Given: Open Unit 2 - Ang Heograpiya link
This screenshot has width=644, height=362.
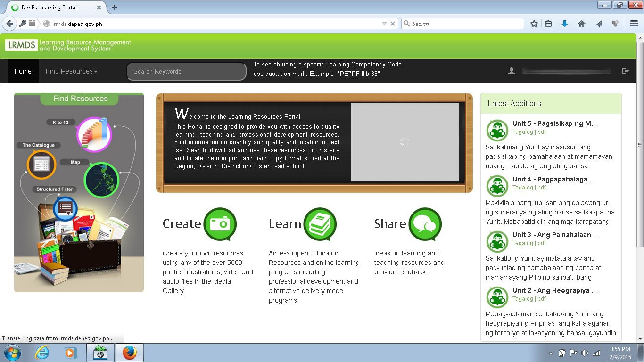Looking at the screenshot, I should pyautogui.click(x=554, y=290).
